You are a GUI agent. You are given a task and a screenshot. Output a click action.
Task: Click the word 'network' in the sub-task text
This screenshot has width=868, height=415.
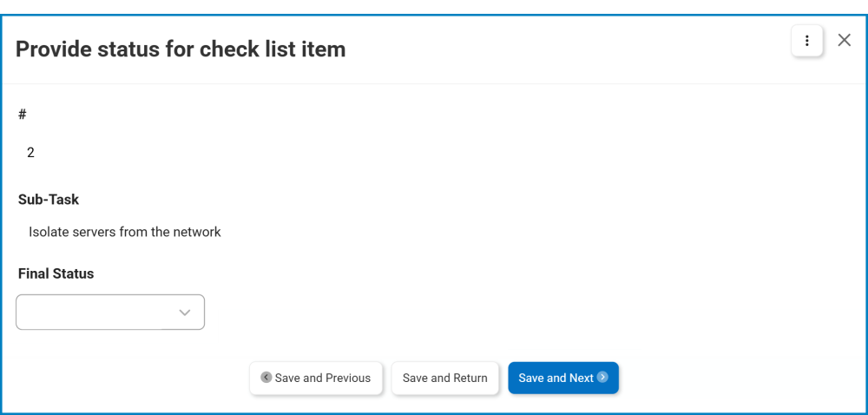click(196, 233)
